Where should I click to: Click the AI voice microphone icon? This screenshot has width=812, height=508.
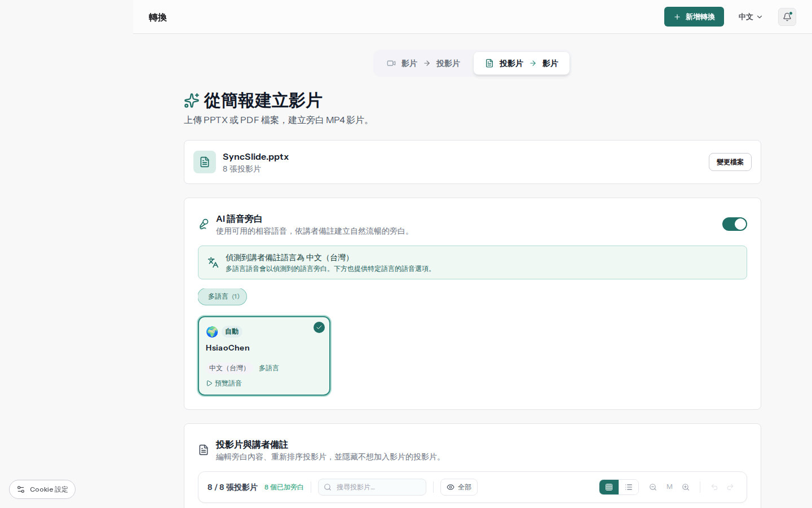[204, 224]
